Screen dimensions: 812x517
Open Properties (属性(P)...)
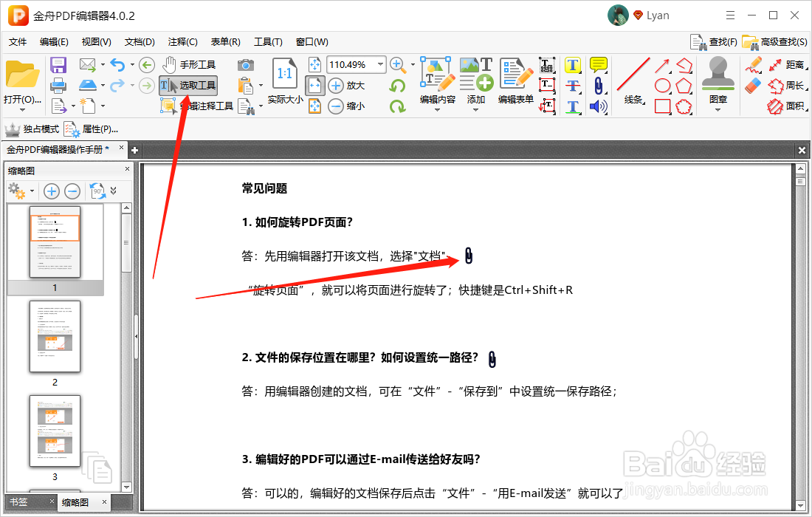click(91, 129)
